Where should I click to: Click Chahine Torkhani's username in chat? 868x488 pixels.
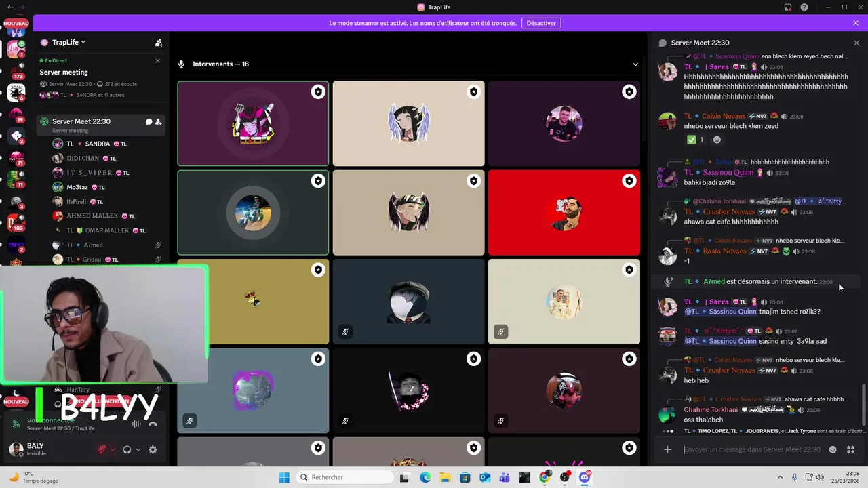(x=711, y=409)
